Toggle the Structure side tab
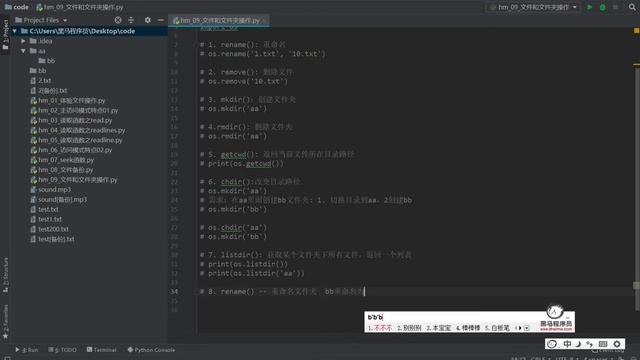This screenshot has height=360, width=640. (x=5, y=274)
